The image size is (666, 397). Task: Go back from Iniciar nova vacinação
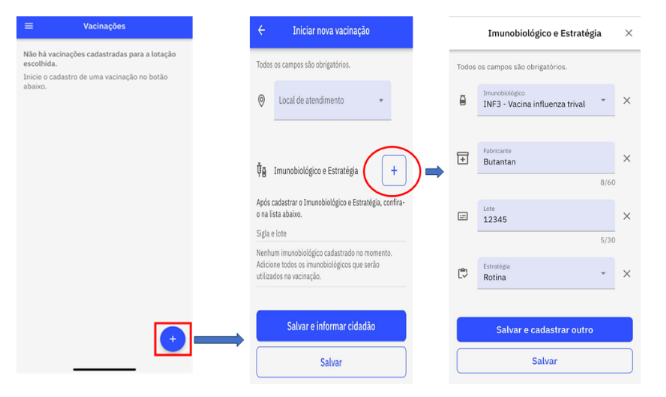click(262, 30)
